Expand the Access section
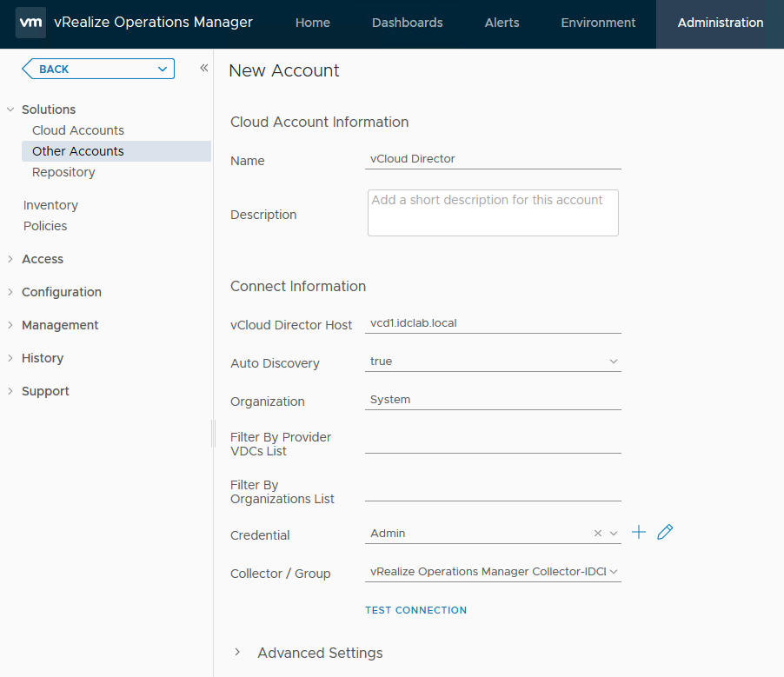Image resolution: width=784 pixels, height=677 pixels. [x=10, y=259]
